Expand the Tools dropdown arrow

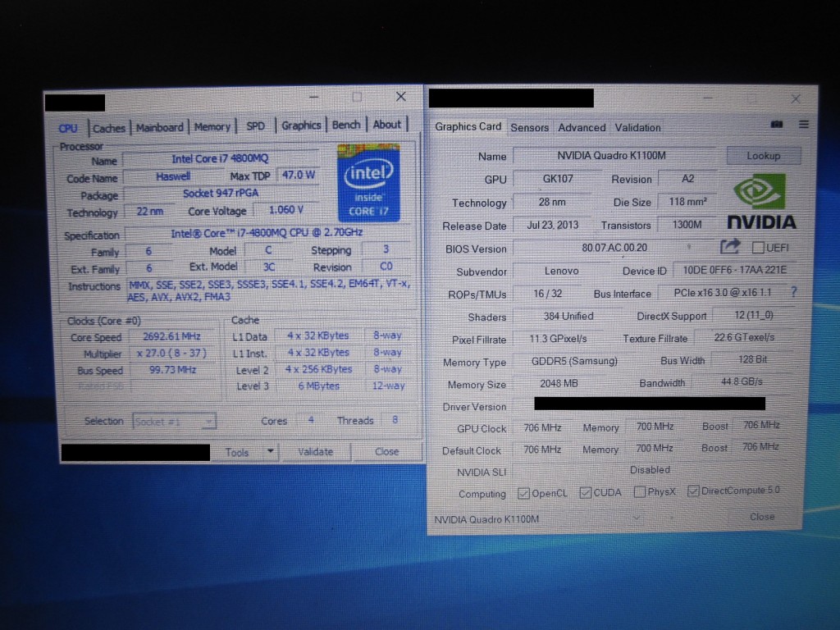coord(271,452)
